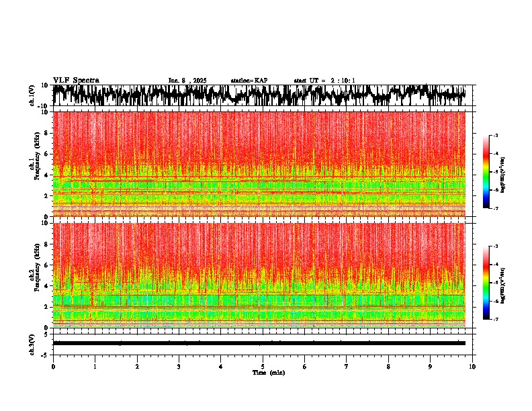Select the date text "Jan. 8 , 2025"
The image size is (532, 411).
(187, 81)
